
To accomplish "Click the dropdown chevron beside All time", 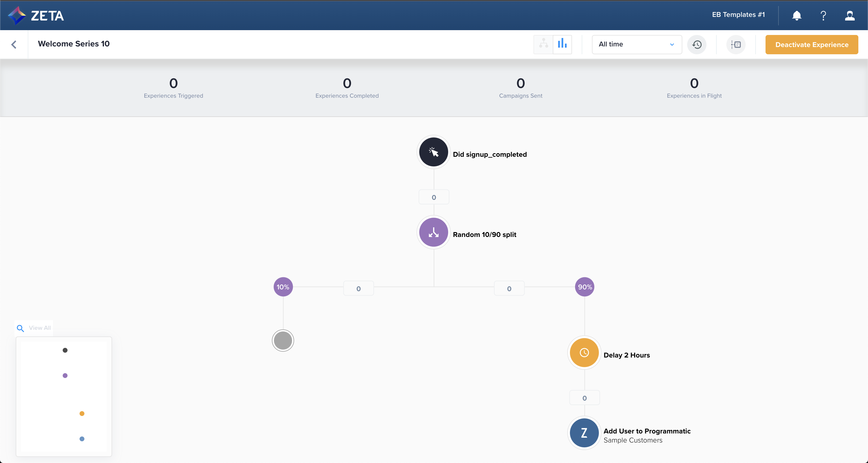I will [672, 45].
